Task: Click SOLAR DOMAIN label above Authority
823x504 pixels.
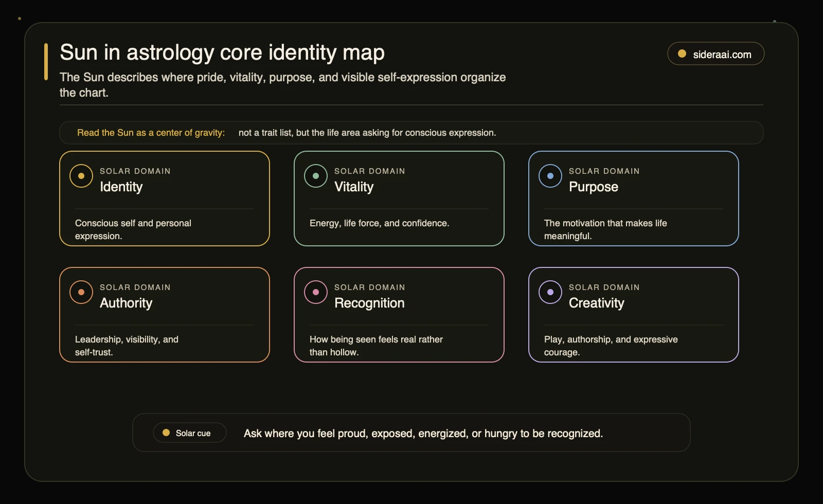Action: coord(135,287)
